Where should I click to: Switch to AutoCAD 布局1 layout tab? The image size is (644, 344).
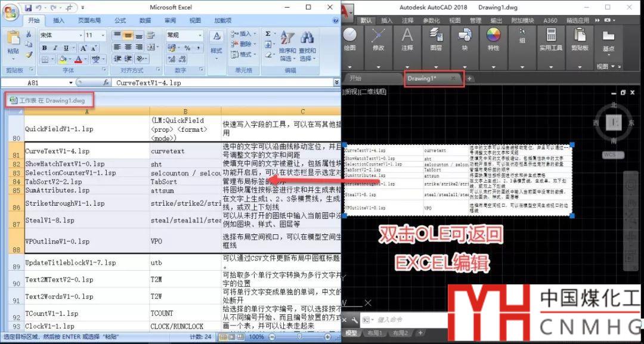pyautogui.click(x=374, y=333)
